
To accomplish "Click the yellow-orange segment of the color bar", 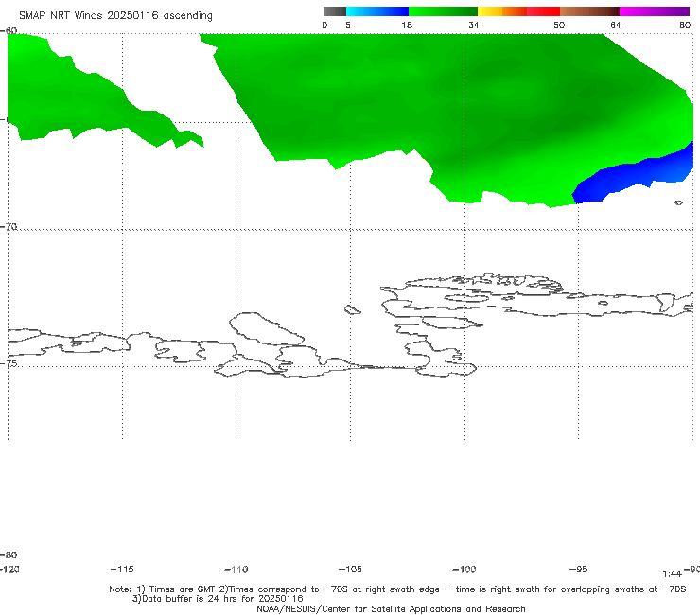I will coord(501,11).
